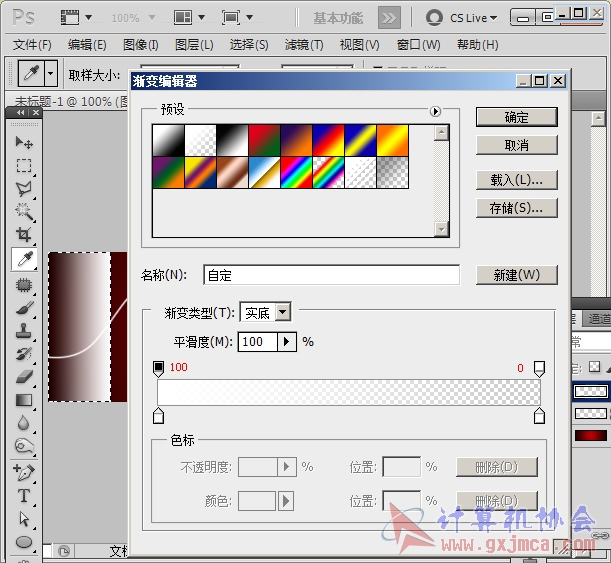Screen dimensions: 611x563
Task: Click the preset list scroll down arrow
Action: (441, 229)
